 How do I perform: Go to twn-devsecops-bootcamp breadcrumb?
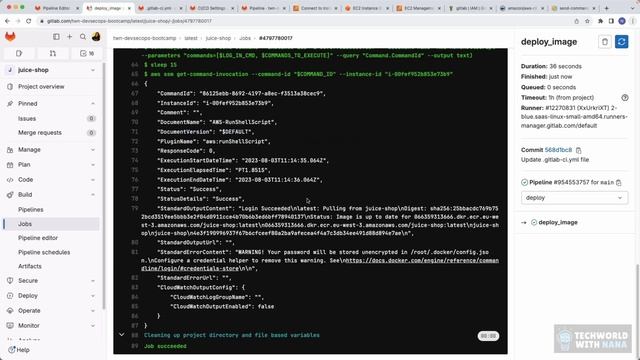[x=144, y=38]
